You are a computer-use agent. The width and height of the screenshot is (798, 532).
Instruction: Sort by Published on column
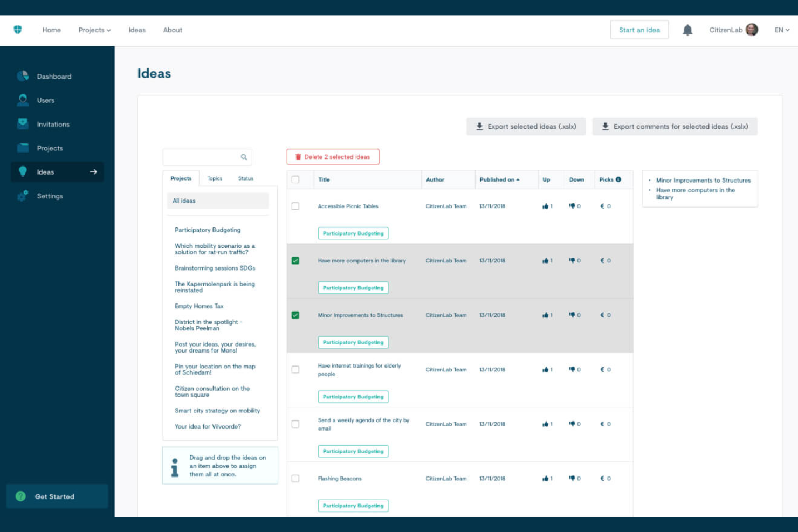(499, 179)
